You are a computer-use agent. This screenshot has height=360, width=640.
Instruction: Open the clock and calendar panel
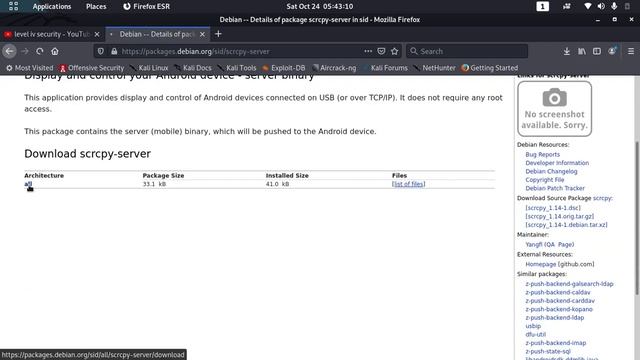320,6
